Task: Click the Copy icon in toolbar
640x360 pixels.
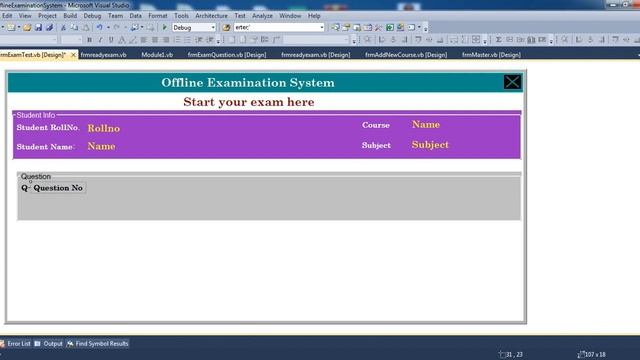Action: click(74, 27)
